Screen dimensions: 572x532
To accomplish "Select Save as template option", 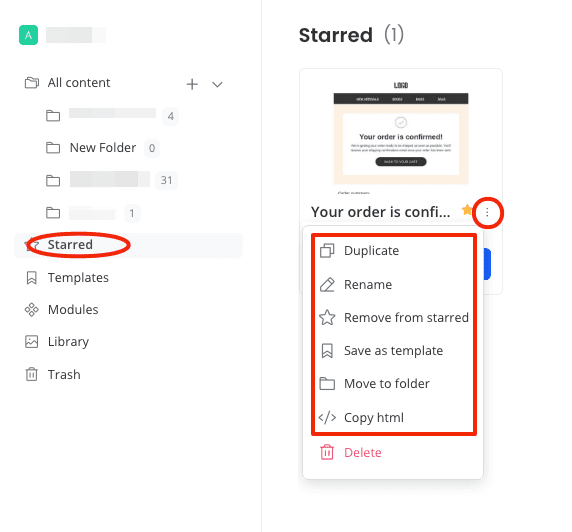I will tap(393, 351).
